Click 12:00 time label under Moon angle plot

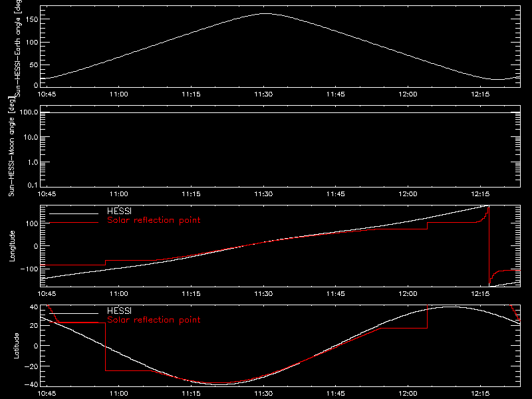tap(408, 194)
